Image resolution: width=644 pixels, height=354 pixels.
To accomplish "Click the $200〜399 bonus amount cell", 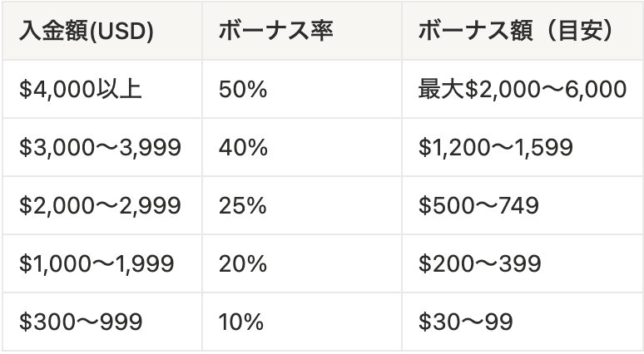I will click(x=480, y=263).
